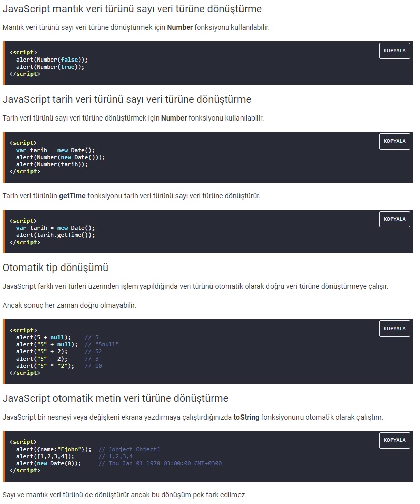Click code line 'alert(Number(true));'
Viewport: 420px width, 504px height.
pyautogui.click(x=50, y=67)
